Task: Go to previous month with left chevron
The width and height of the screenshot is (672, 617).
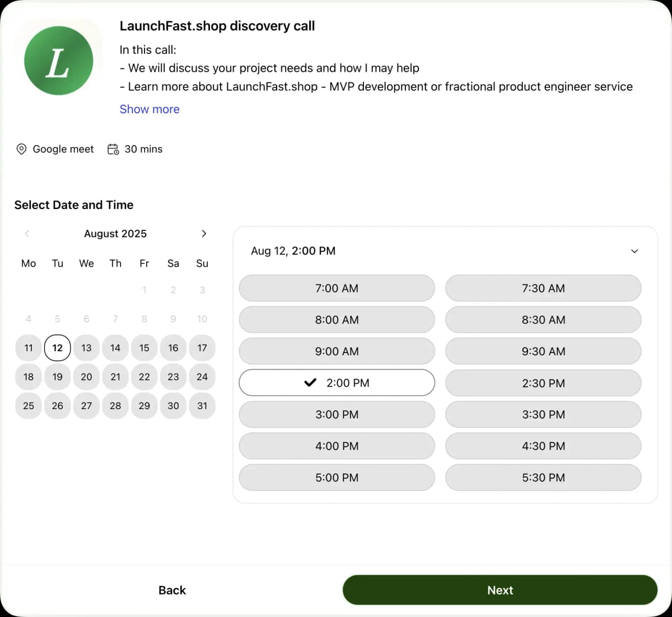Action: (26, 234)
